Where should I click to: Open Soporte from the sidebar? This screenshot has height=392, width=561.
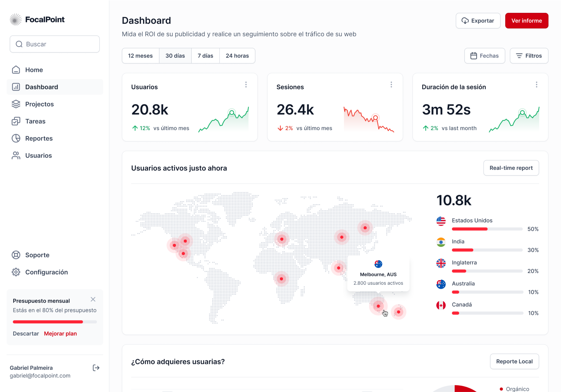[37, 255]
